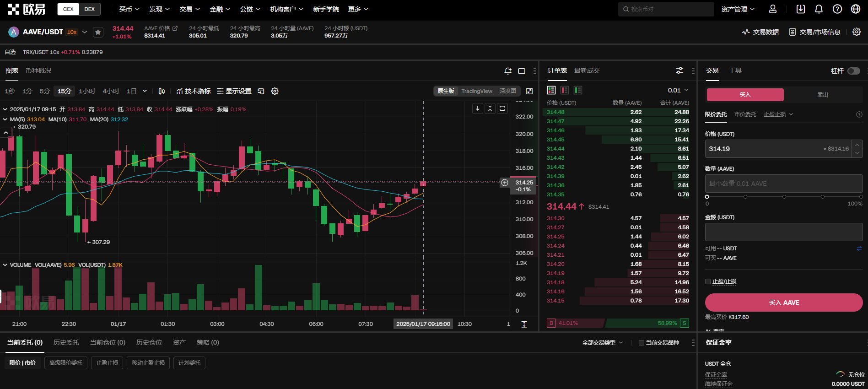Image resolution: width=868 pixels, height=389 pixels.
Task: Click the candlestick chart style icon
Action: pos(162,91)
